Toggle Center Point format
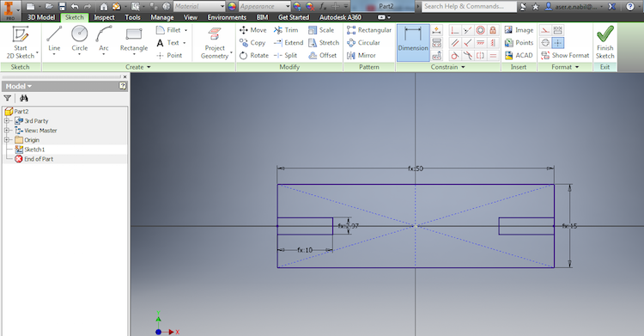644x336 pixels. pos(558,43)
